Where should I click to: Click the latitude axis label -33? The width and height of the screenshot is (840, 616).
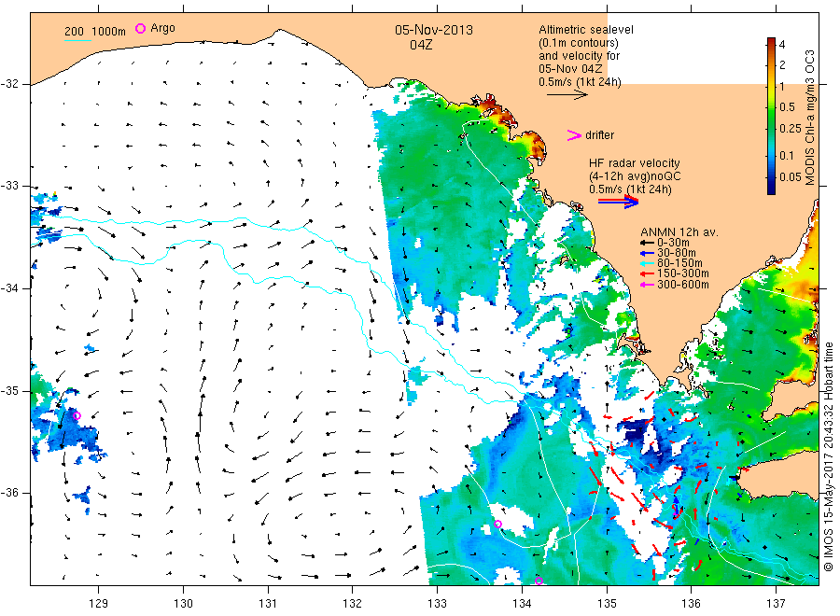point(9,187)
